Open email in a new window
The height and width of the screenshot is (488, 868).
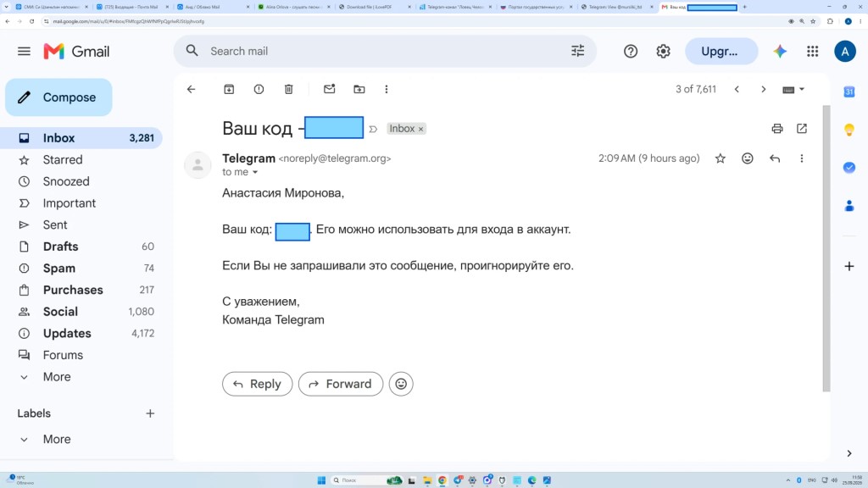click(802, 129)
